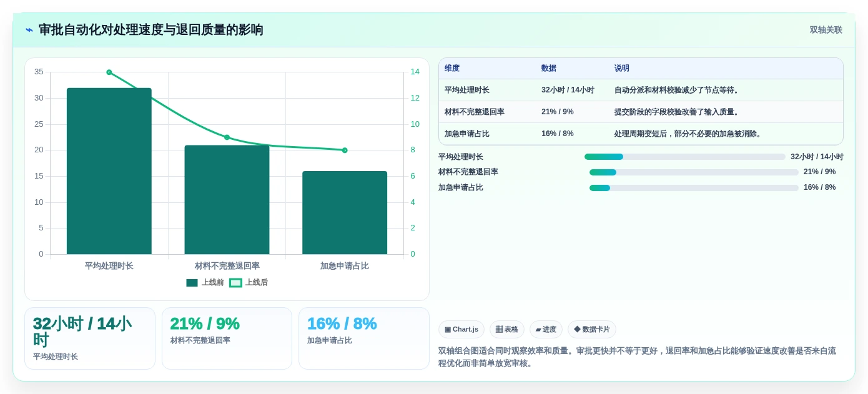
Task: Open the 16% / 8% data card
Action: tap(364, 338)
